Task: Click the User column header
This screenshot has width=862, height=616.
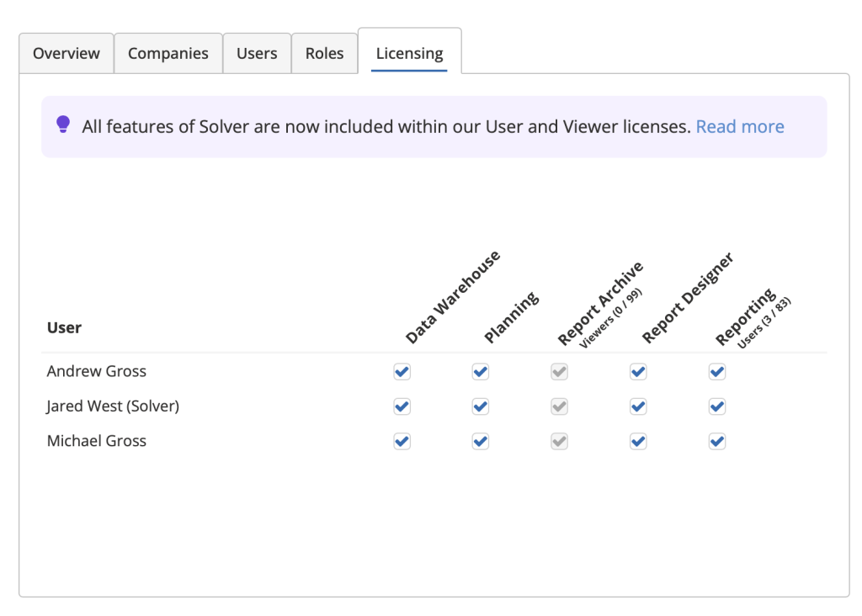Action: coord(64,327)
